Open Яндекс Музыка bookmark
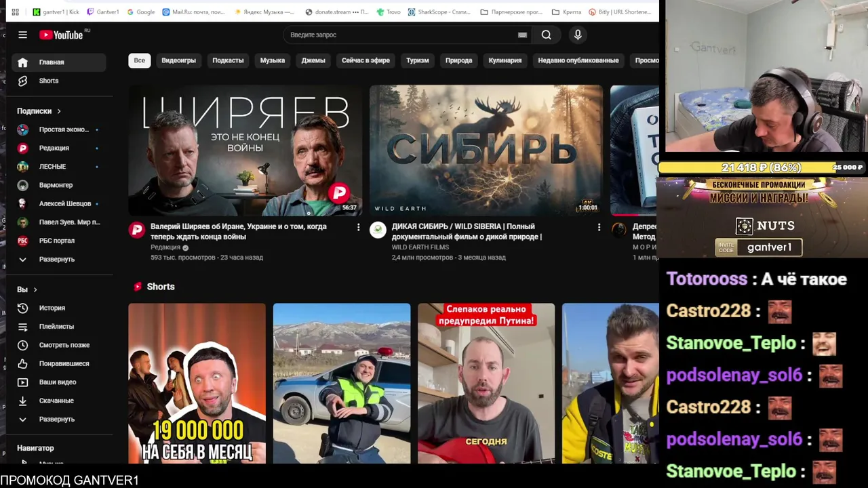 click(x=264, y=12)
